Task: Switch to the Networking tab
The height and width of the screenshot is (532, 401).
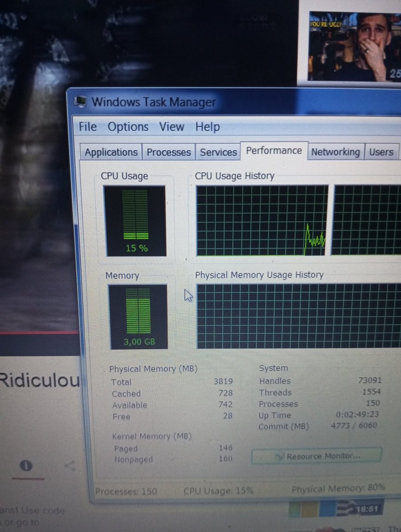Action: 335,152
